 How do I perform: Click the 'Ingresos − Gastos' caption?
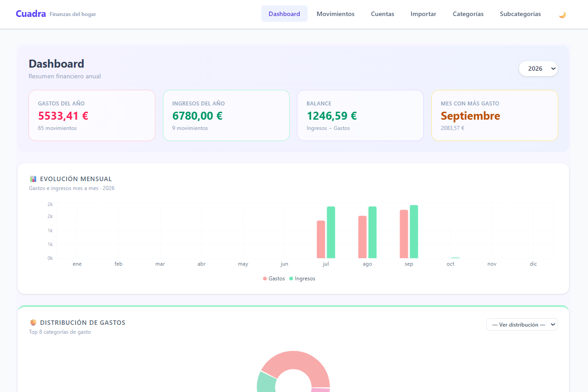pyautogui.click(x=328, y=128)
